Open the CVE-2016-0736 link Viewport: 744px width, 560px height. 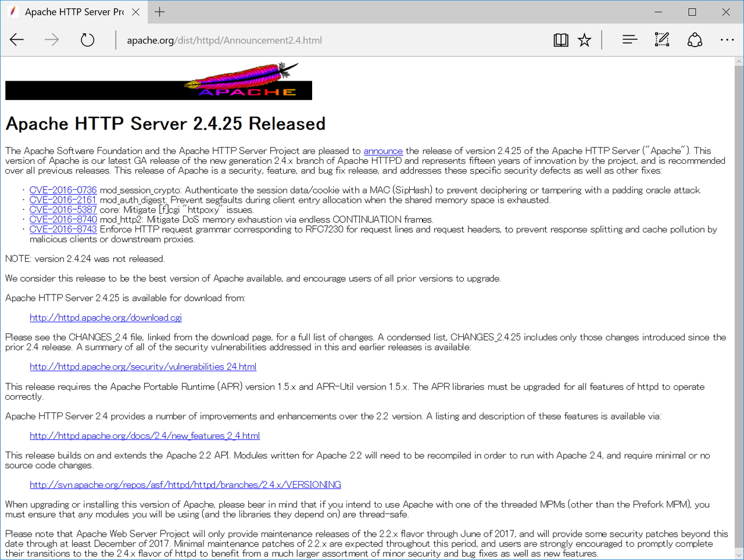[63, 190]
